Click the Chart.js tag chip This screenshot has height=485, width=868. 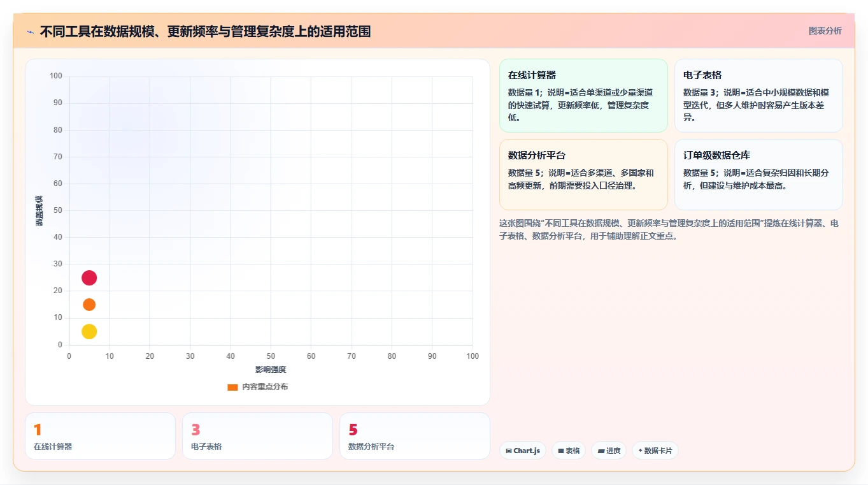[522, 451]
